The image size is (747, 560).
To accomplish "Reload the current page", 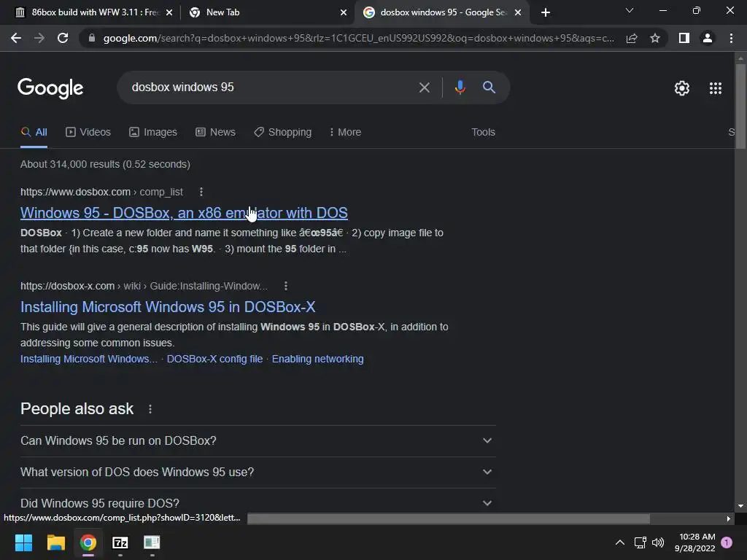I will click(63, 38).
